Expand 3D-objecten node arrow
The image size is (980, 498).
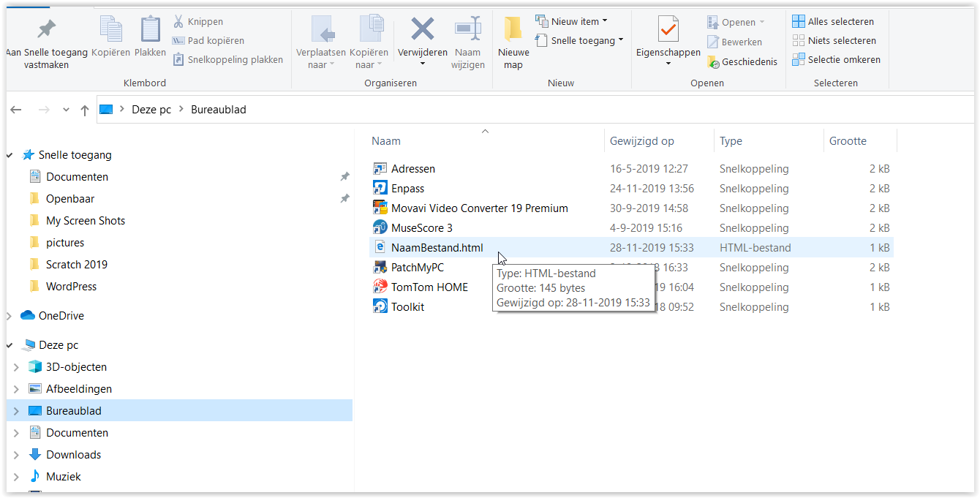(17, 367)
